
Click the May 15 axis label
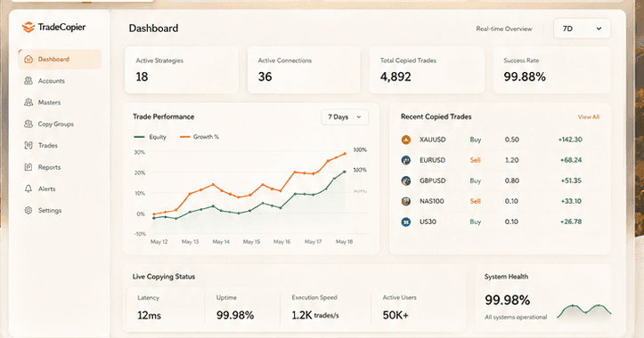(251, 242)
